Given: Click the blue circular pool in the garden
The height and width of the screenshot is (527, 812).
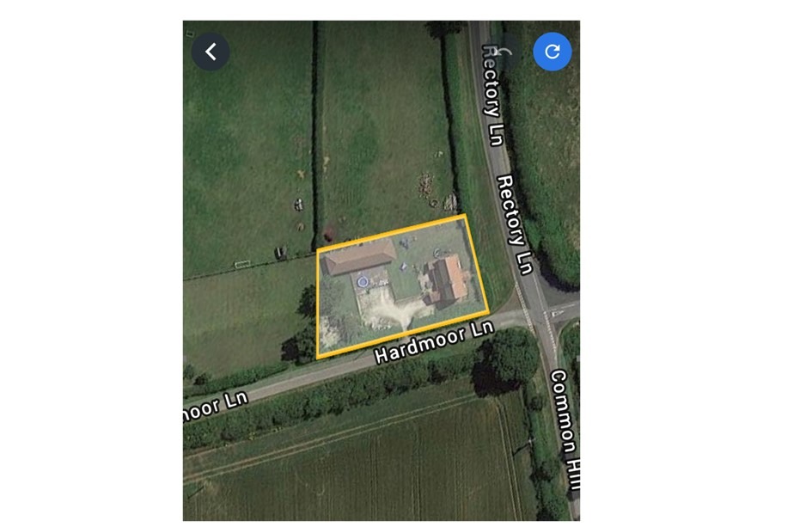Looking at the screenshot, I should [362, 282].
